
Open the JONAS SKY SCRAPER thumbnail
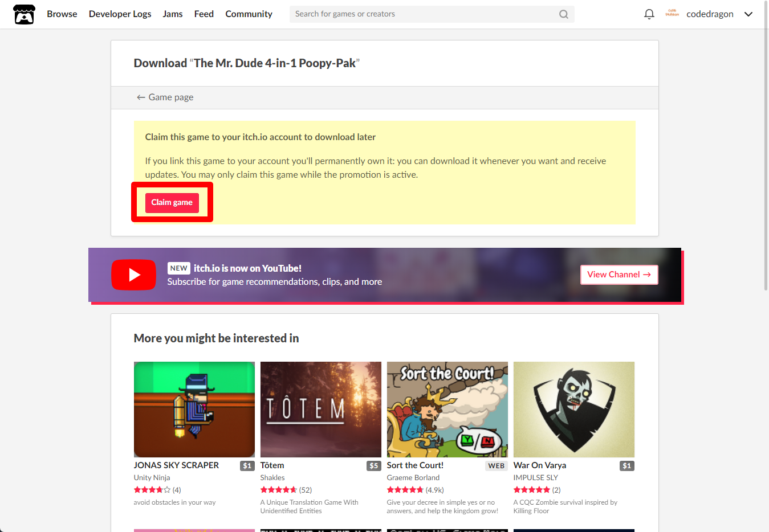(194, 410)
